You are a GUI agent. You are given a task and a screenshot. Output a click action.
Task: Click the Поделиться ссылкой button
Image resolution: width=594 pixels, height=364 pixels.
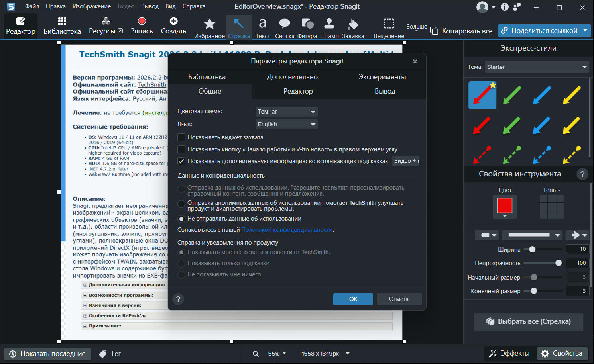click(539, 31)
